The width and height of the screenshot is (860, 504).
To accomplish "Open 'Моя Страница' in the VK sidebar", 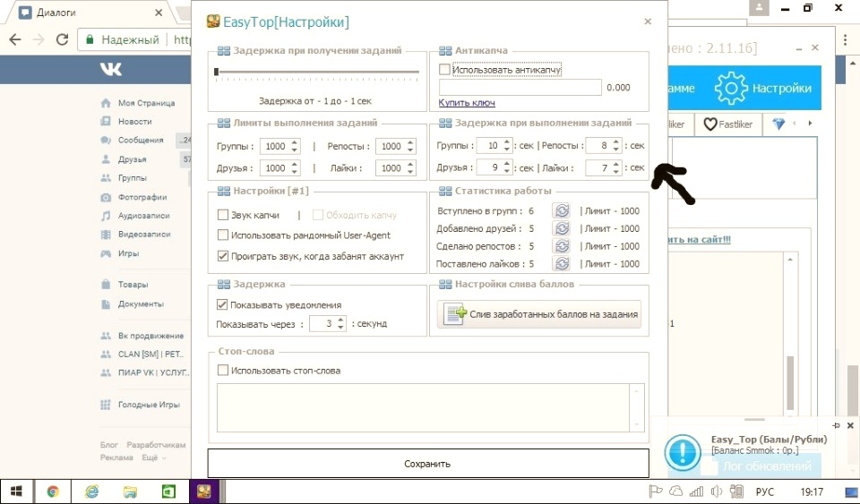I will (146, 103).
